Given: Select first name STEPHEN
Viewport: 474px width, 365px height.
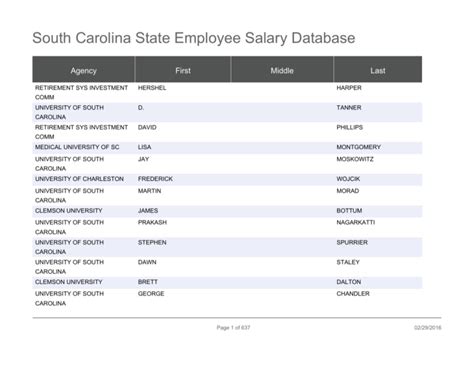Looking at the screenshot, I should (x=152, y=242).
